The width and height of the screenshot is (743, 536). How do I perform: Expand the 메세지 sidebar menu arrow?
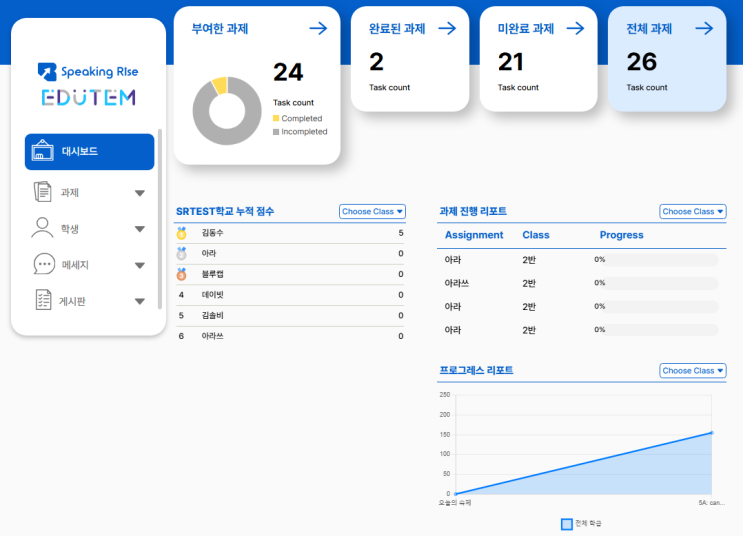[x=140, y=265]
